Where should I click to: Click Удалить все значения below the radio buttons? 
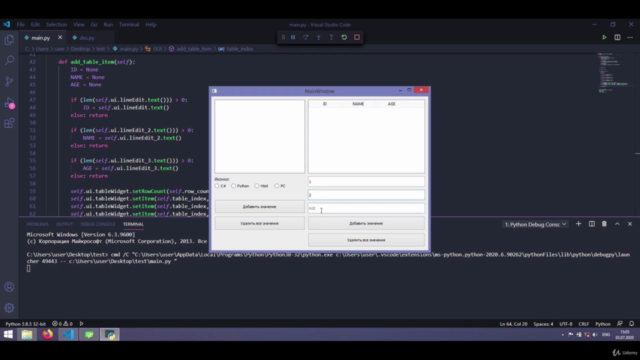coord(260,223)
